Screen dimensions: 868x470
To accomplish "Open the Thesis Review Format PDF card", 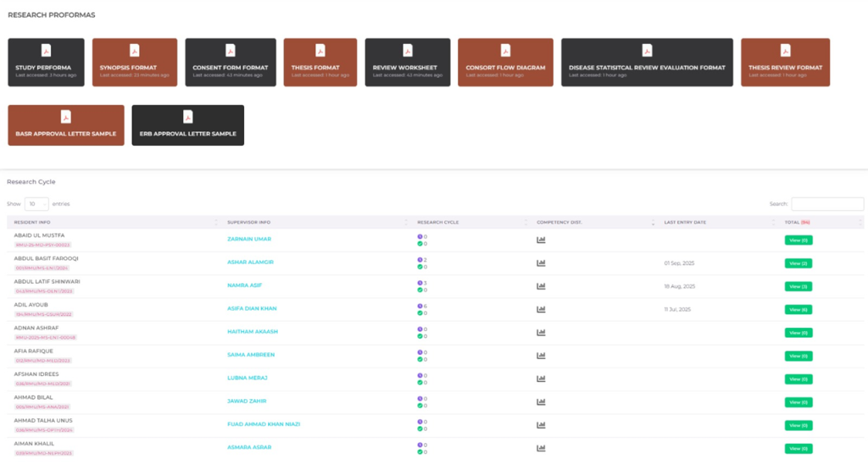I will (x=785, y=62).
